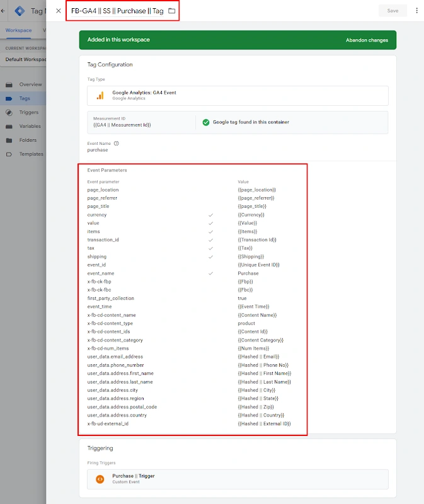Click Abandon changes in the green banner
This screenshot has height=504, width=424.
(367, 40)
